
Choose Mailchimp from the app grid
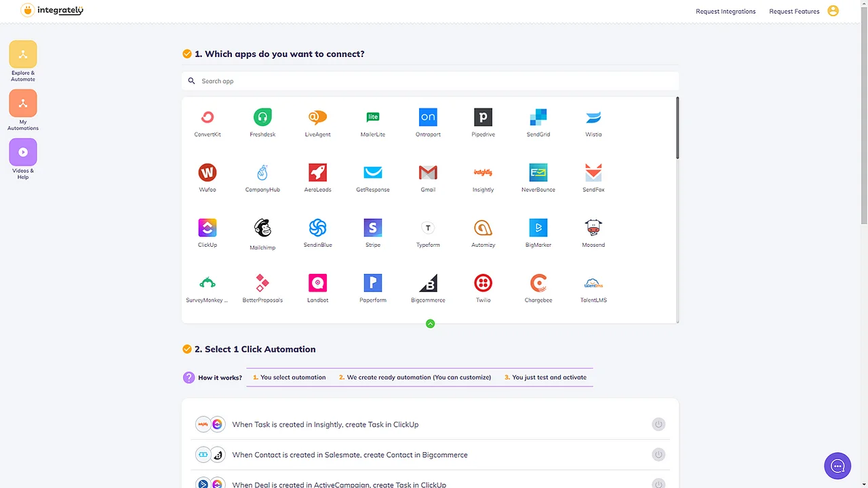(262, 227)
